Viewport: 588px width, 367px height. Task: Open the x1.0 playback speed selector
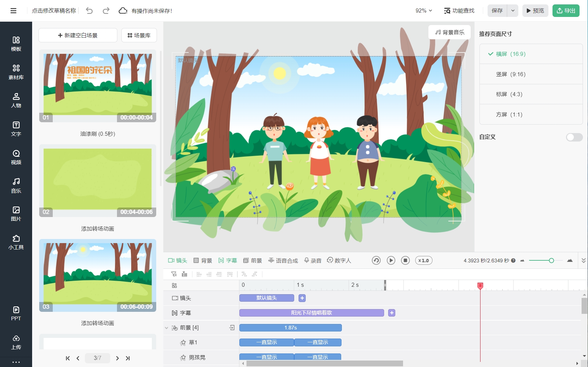tap(424, 260)
